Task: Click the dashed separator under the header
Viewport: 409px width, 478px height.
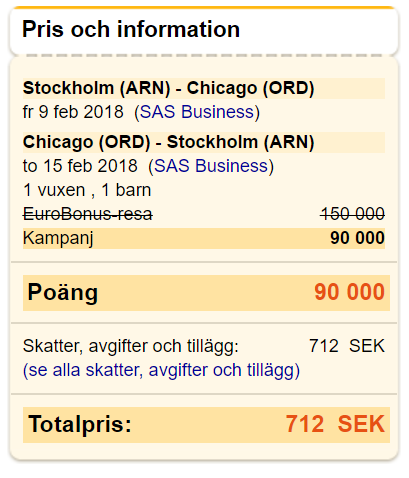Action: [x=204, y=55]
